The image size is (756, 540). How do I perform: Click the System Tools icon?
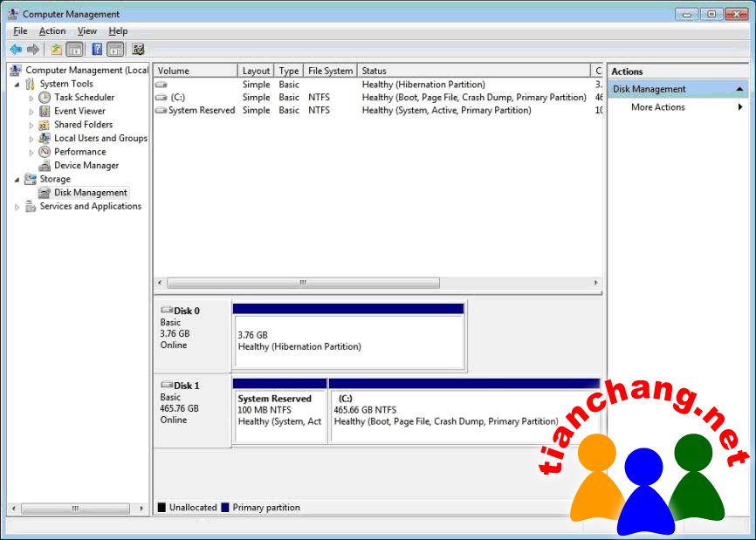click(x=31, y=84)
